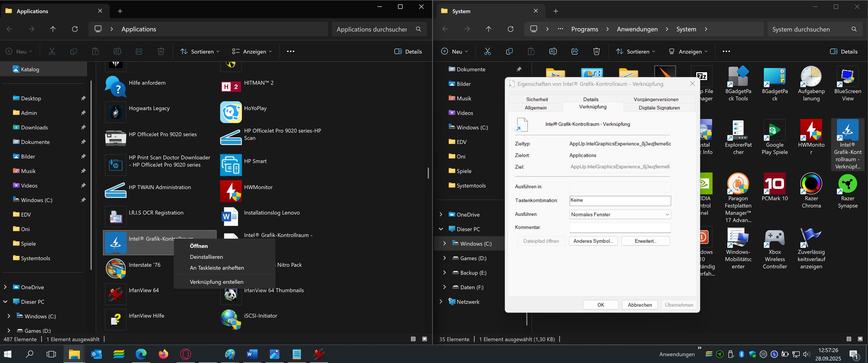
Task: Click the rename icon in System window toolbar
Action: 553,52
